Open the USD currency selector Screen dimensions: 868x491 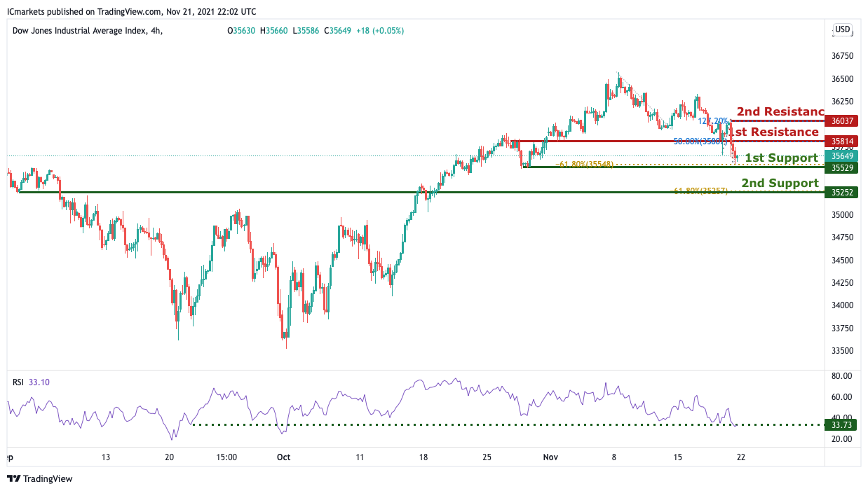(x=842, y=29)
